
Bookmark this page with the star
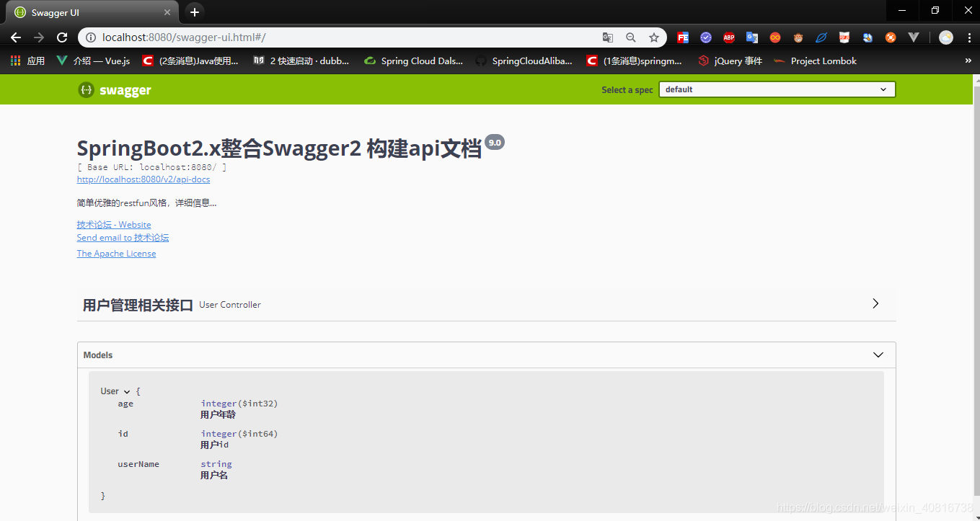[x=654, y=37]
